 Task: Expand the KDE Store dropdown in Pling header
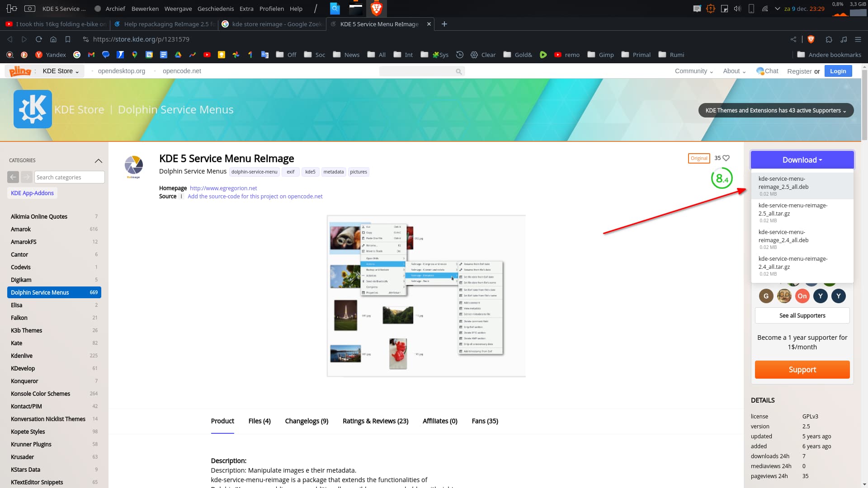point(61,71)
